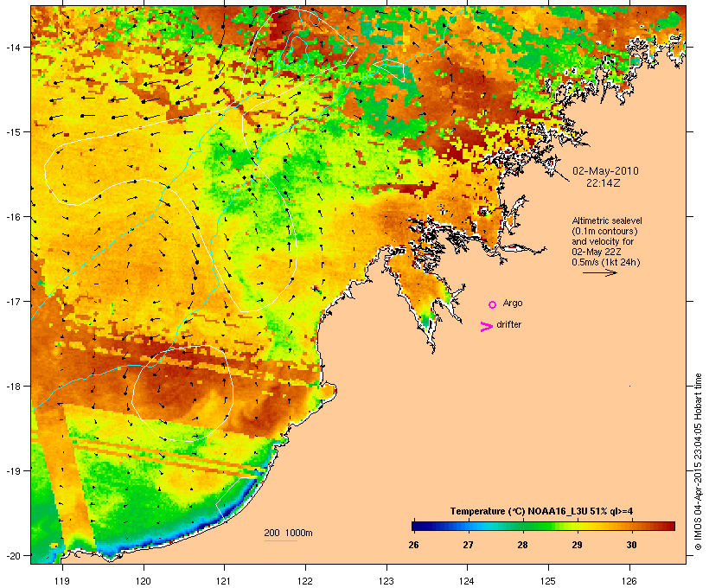Click the magenta Argo circle marker in legend

click(493, 304)
